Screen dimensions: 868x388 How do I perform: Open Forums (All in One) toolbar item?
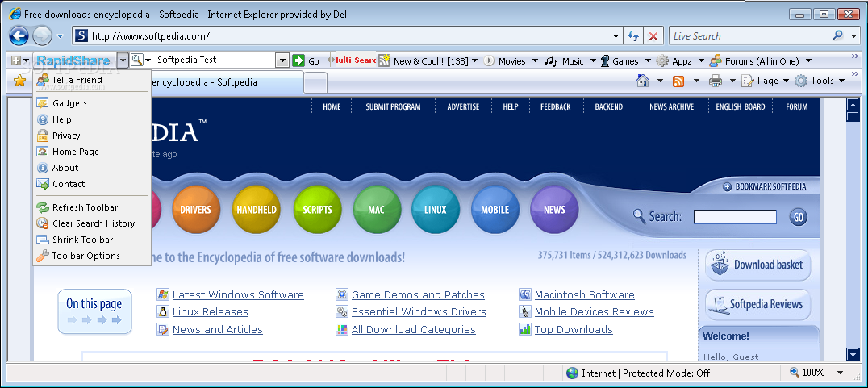(755, 60)
